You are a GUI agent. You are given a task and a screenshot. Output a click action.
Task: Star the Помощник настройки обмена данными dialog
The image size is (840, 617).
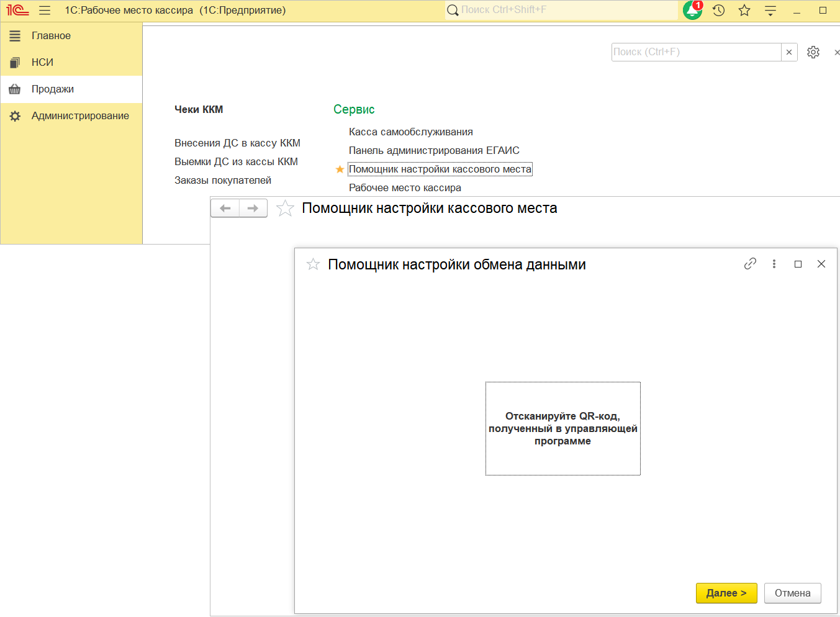(313, 264)
